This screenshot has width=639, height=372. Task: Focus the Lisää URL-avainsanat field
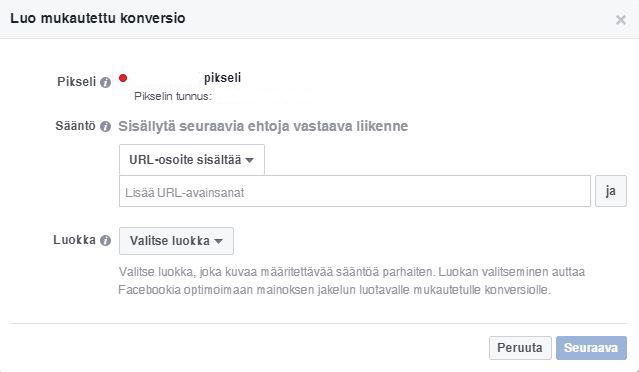point(355,192)
